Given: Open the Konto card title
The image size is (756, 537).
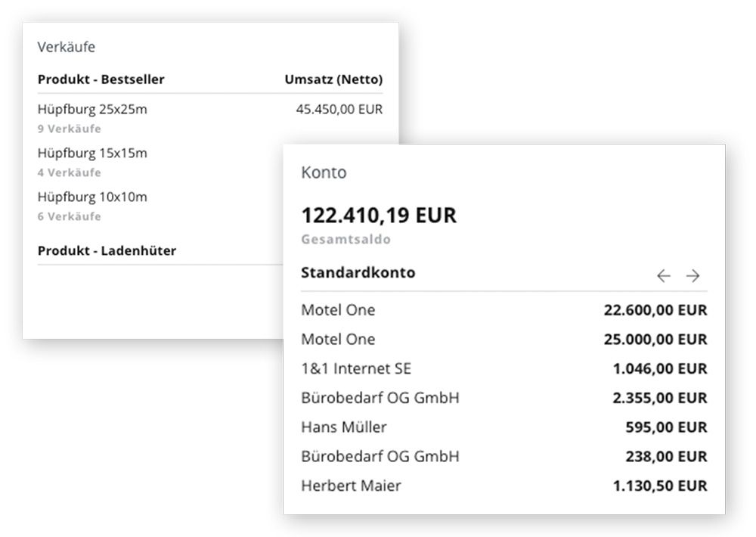Looking at the screenshot, I should (324, 172).
